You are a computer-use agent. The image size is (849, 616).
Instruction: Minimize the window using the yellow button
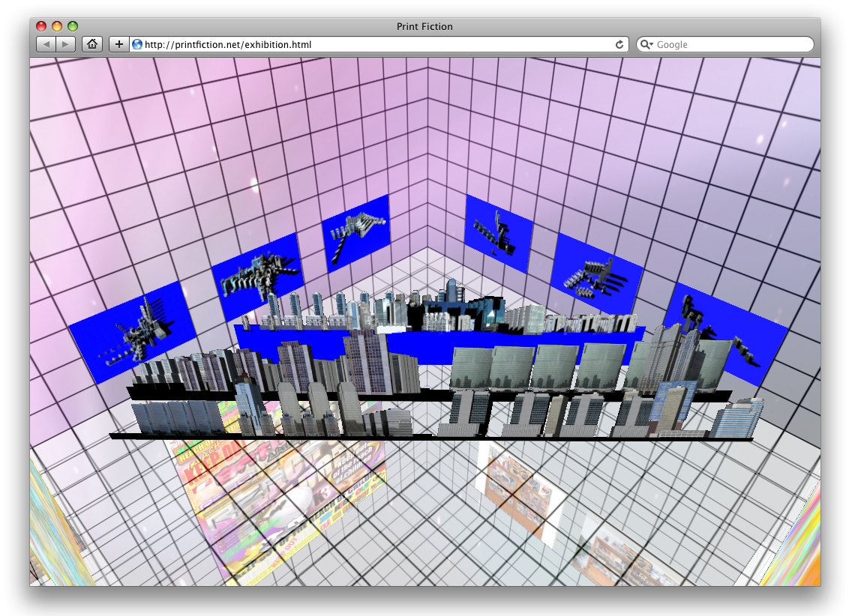click(57, 26)
